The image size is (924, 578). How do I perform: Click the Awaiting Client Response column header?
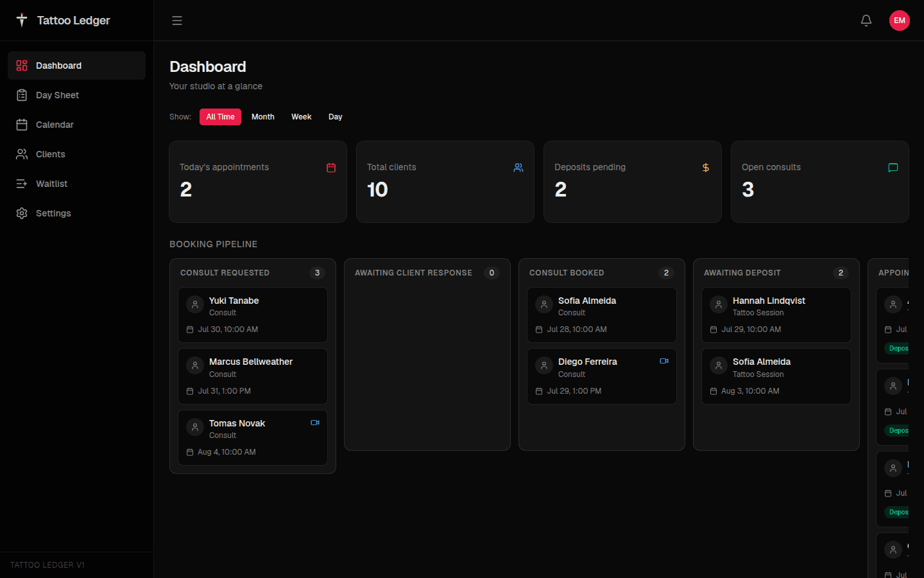click(x=413, y=273)
